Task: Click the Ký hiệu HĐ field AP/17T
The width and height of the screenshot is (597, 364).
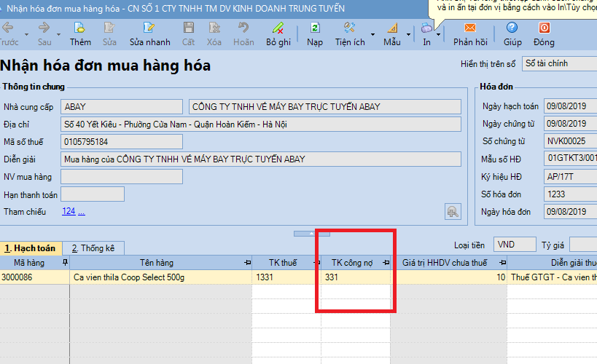Action: pyautogui.click(x=570, y=176)
